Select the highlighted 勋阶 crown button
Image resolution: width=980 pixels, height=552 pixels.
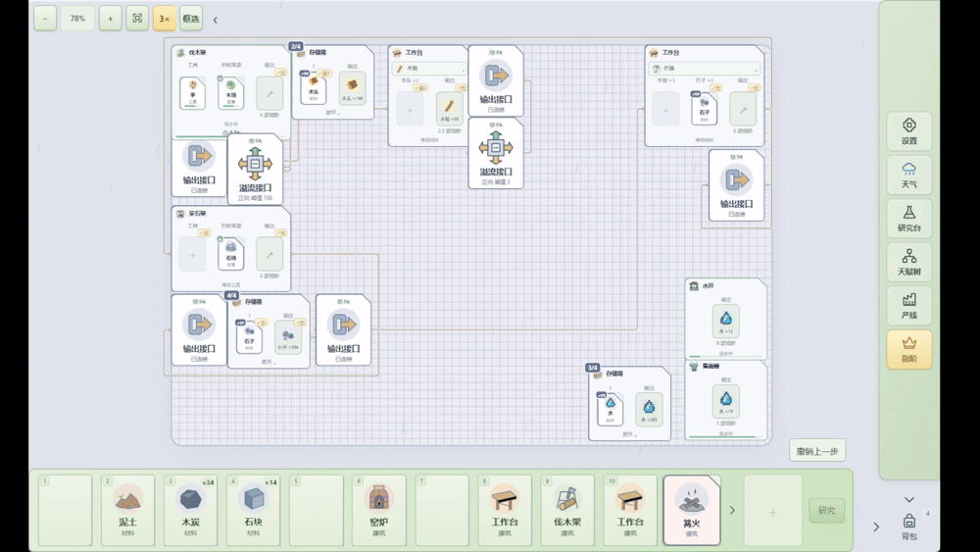pos(908,349)
